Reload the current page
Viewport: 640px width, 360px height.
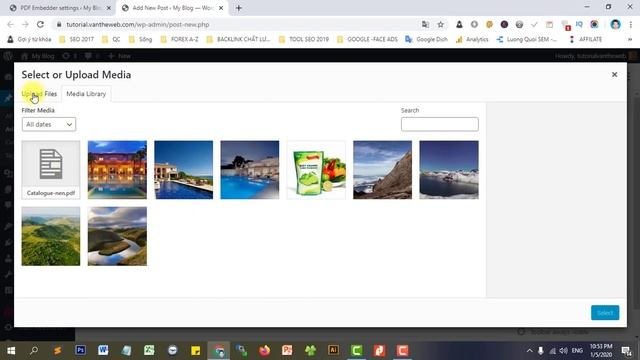(40, 24)
